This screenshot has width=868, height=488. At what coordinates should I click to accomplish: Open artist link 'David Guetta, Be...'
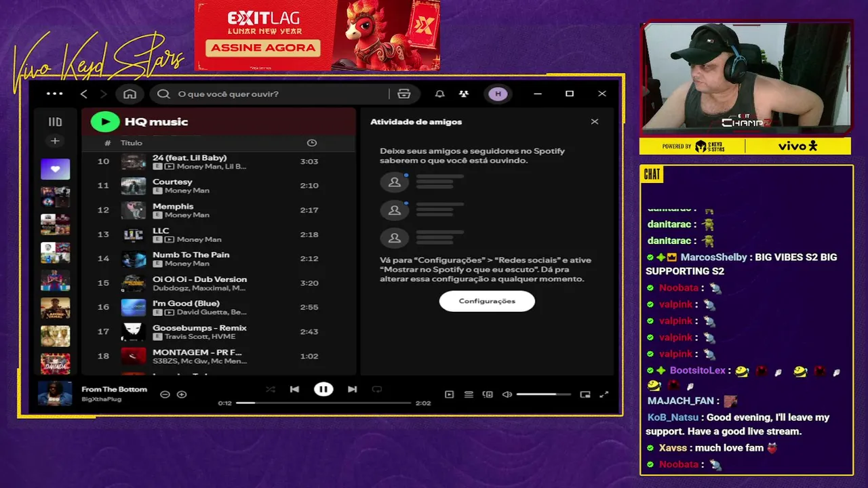click(x=212, y=312)
